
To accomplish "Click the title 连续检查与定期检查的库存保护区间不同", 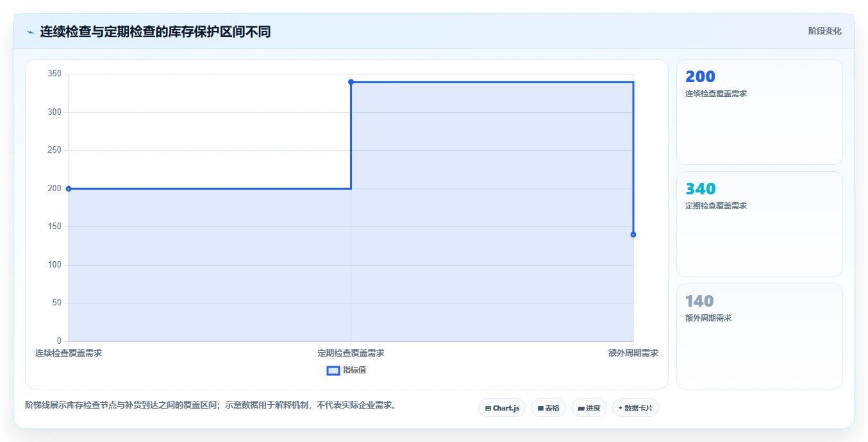I will pos(155,31).
